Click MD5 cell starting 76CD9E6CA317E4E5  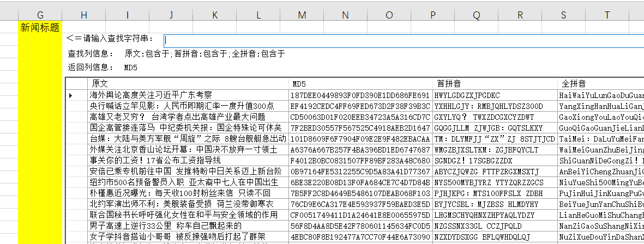pos(360,204)
